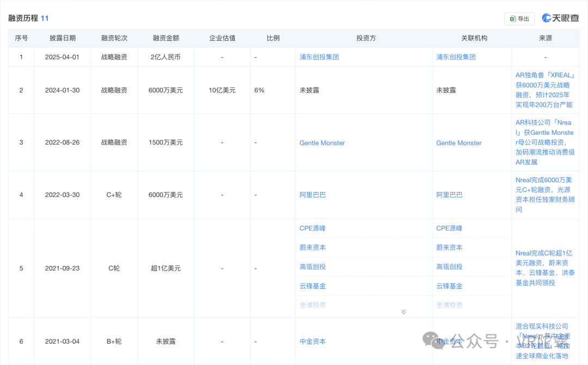The height and width of the screenshot is (365, 588).
Task: Open 蔚来资本 link in 投资方 column
Action: [313, 248]
